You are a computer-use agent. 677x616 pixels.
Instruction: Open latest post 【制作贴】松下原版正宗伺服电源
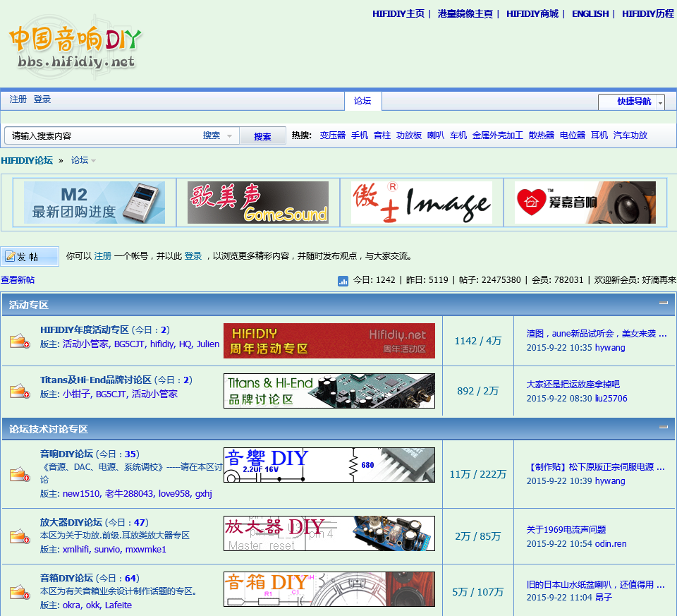coord(597,467)
